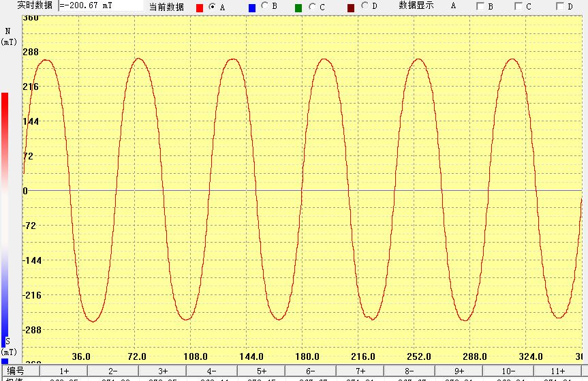Image resolution: width=588 pixels, height=381 pixels.
Task: Click the N (mT) axis label
Action: pos(9,37)
